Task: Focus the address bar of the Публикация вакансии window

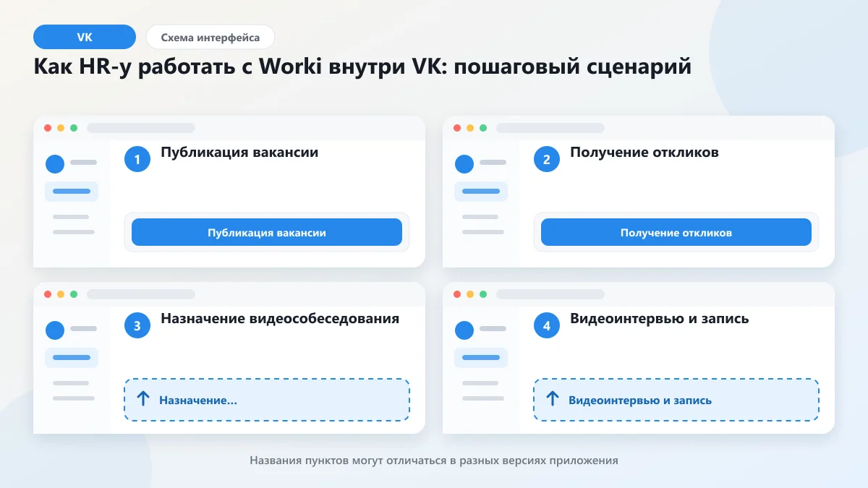Action: 141,128
